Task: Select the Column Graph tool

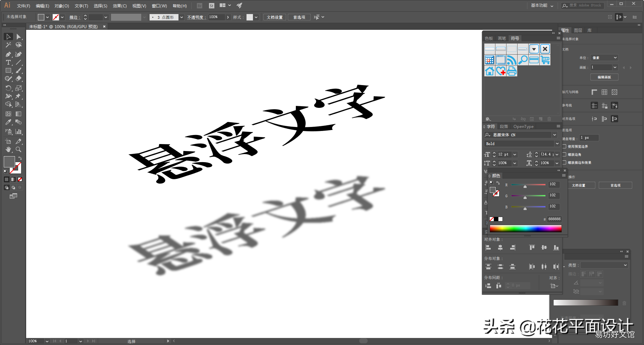Action: (x=19, y=132)
